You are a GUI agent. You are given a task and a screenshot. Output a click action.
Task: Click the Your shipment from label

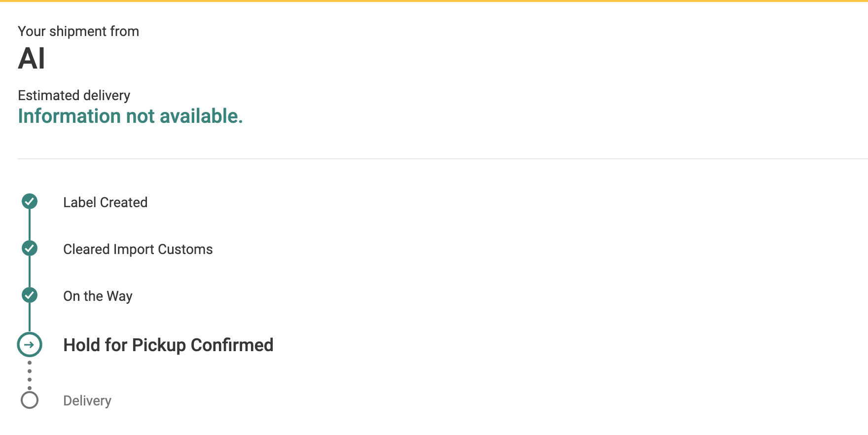click(x=78, y=31)
